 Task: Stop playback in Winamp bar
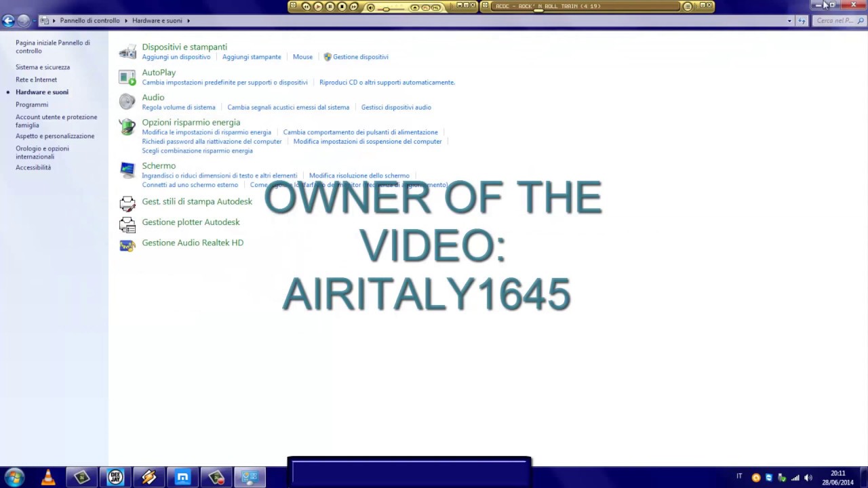click(x=342, y=7)
